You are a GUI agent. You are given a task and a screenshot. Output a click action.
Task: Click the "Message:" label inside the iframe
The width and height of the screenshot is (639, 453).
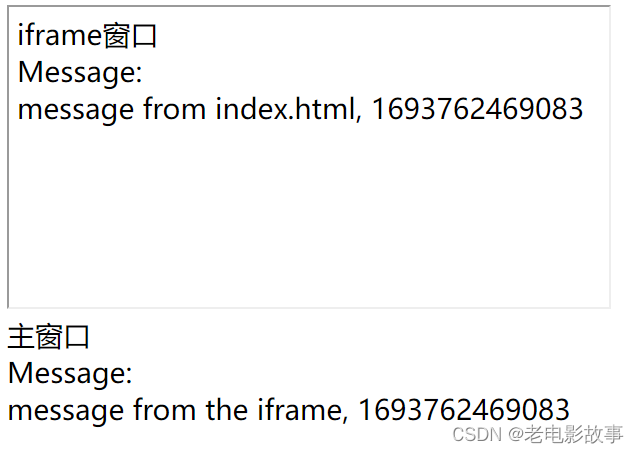[80, 72]
